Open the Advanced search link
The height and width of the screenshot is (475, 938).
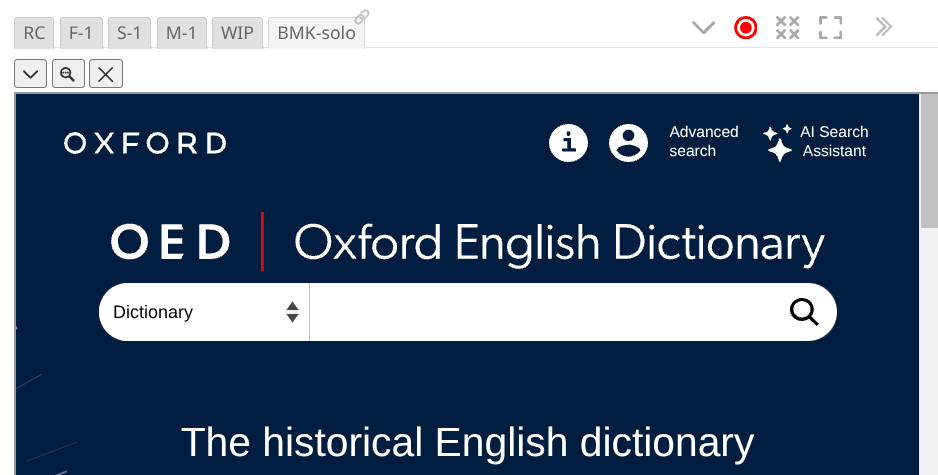click(704, 141)
